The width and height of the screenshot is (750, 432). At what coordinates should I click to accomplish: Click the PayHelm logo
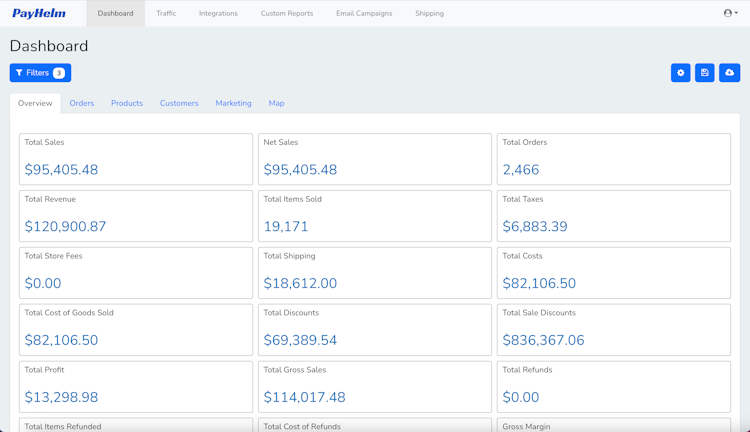coord(39,14)
